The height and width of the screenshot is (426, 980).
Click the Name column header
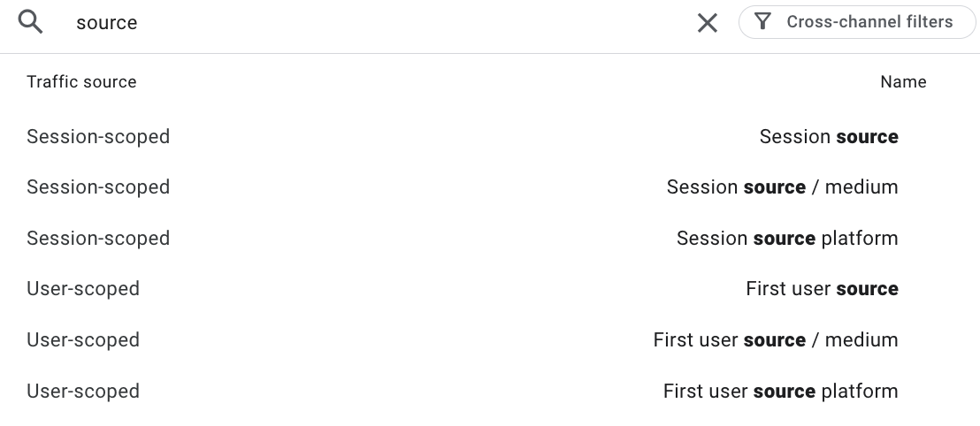click(902, 82)
